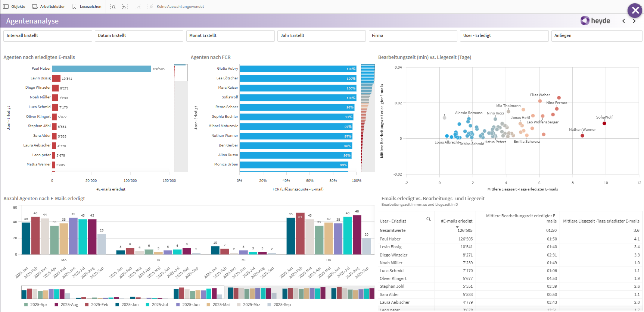Expand the Intervall Erstellt filter
Viewport: 644px width, 312px height.
click(x=47, y=35)
